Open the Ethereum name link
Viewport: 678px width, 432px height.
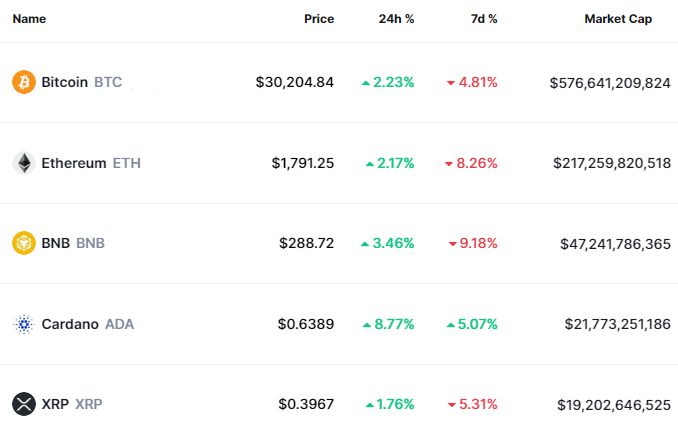click(74, 163)
